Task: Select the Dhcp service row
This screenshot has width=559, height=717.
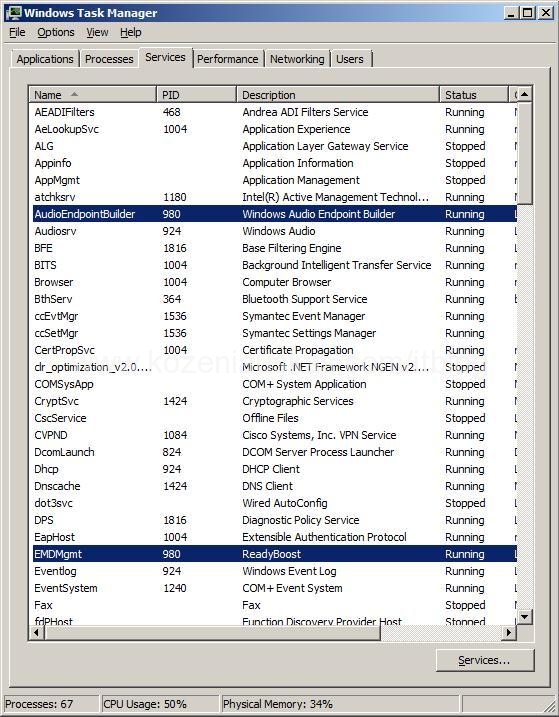Action: pyautogui.click(x=274, y=469)
